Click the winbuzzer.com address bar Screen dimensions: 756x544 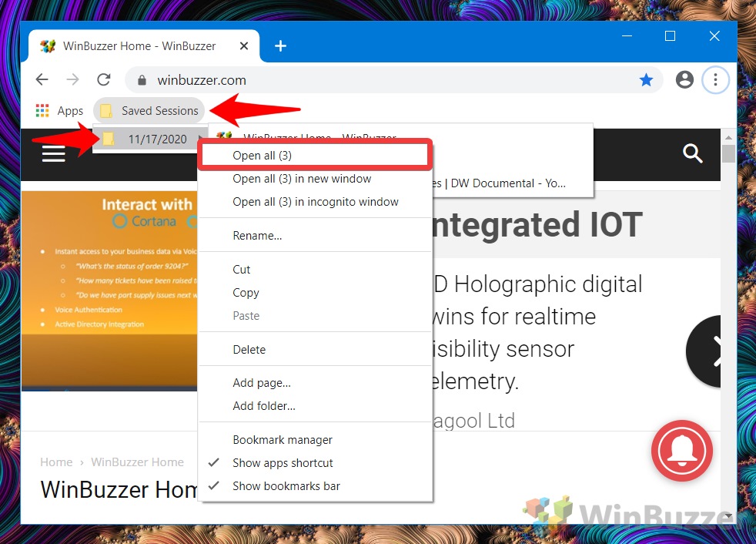(393, 79)
